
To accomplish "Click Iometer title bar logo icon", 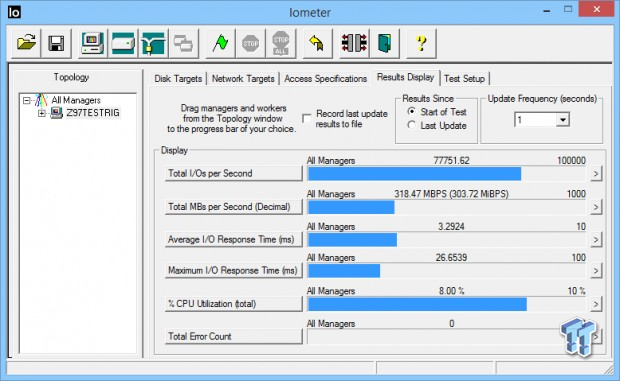I will click(x=14, y=12).
